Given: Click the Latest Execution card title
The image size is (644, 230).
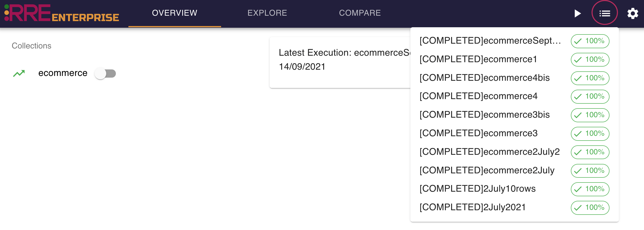Looking at the screenshot, I should [x=344, y=53].
